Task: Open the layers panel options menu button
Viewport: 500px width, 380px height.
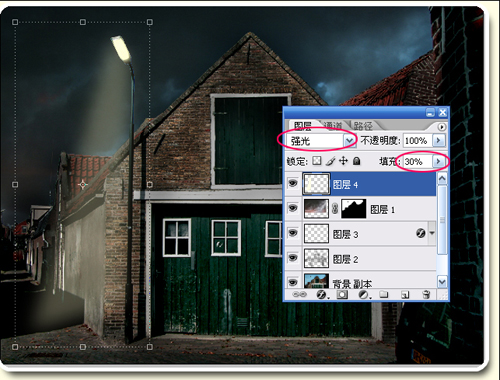Action: (442, 127)
